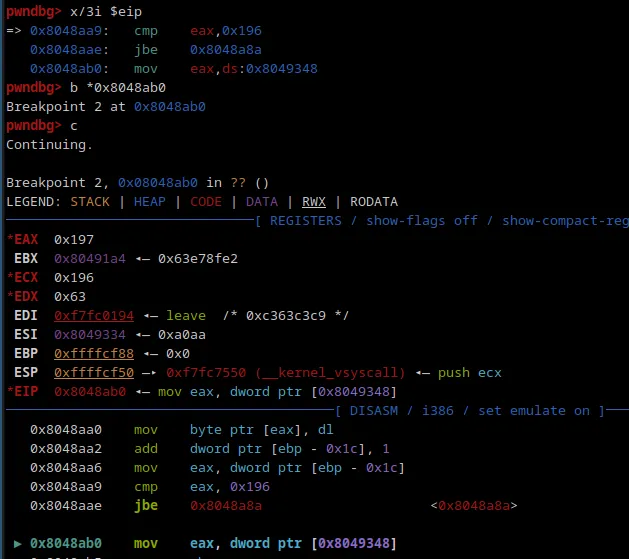Click the dereferenced value 0x63e78fe2
Viewport: 629px width, 559px height.
(x=198, y=259)
